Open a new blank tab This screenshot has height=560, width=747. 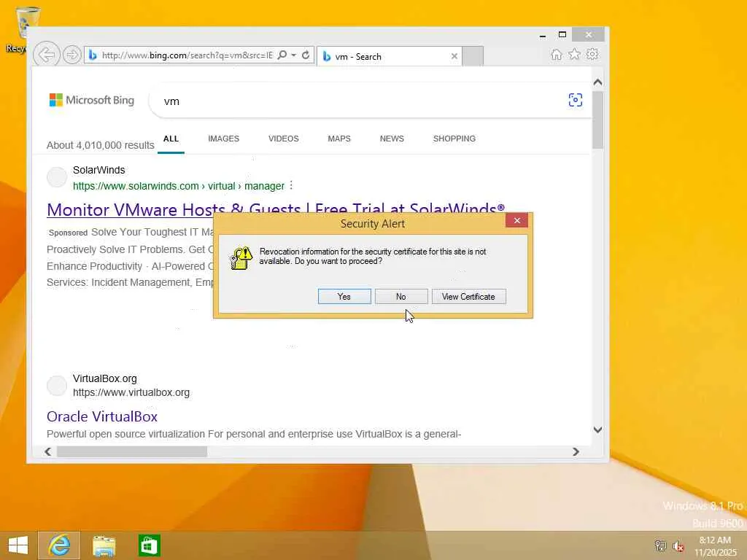(x=473, y=56)
